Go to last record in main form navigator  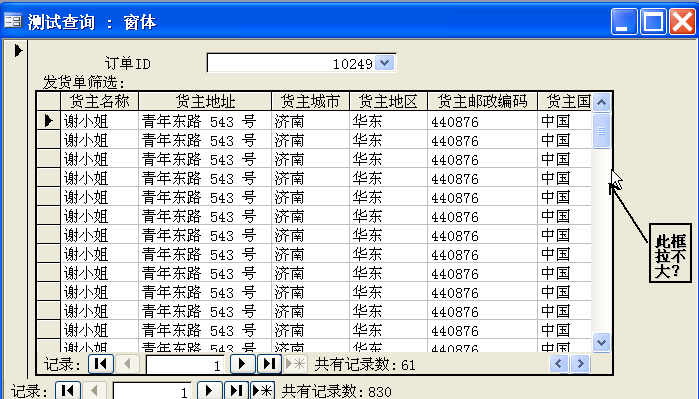click(236, 391)
